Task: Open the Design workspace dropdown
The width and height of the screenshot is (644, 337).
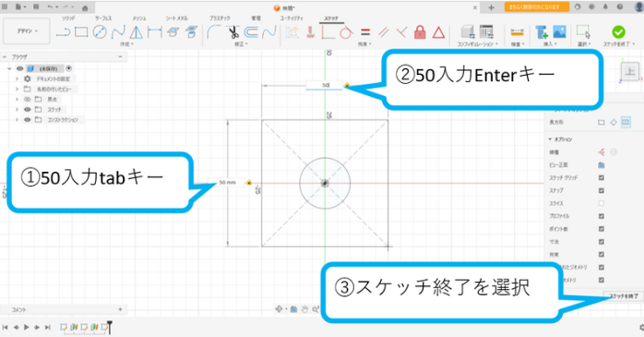Action: [x=27, y=30]
